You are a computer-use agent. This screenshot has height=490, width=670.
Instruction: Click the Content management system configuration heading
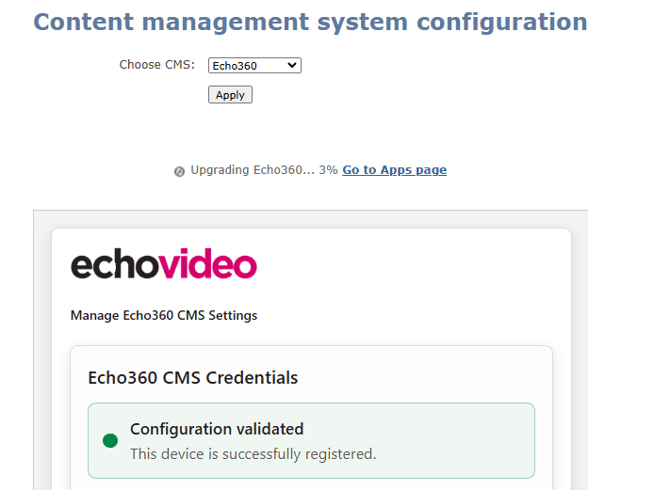(310, 22)
